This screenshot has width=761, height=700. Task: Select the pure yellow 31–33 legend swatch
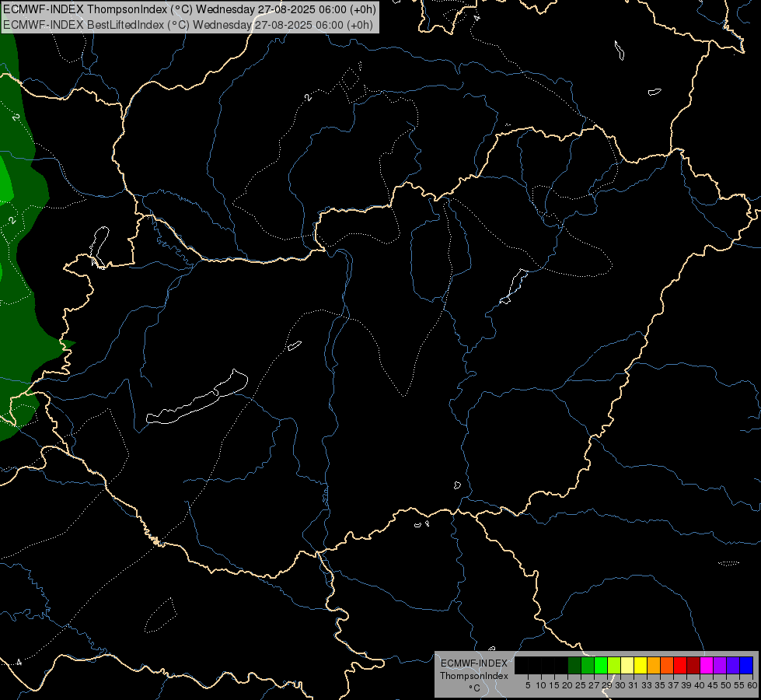click(x=641, y=665)
